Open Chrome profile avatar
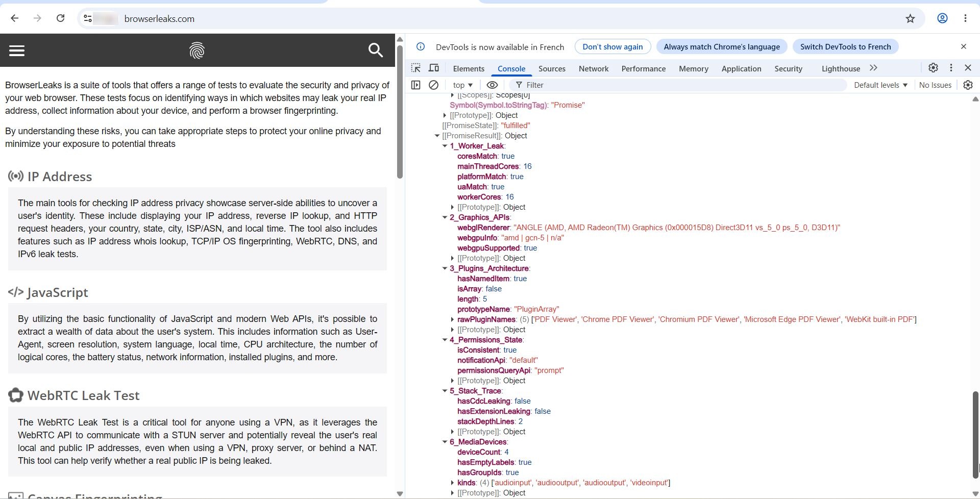This screenshot has height=499, width=980. [x=942, y=18]
